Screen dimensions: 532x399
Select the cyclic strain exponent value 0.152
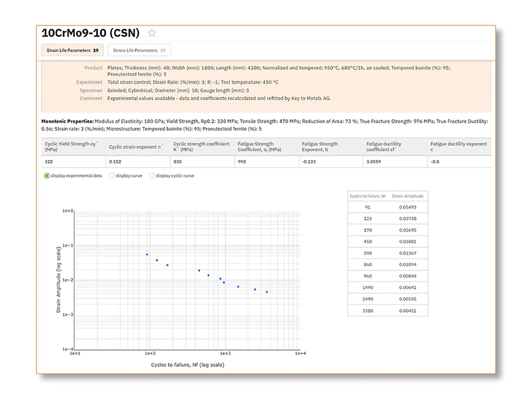(114, 163)
